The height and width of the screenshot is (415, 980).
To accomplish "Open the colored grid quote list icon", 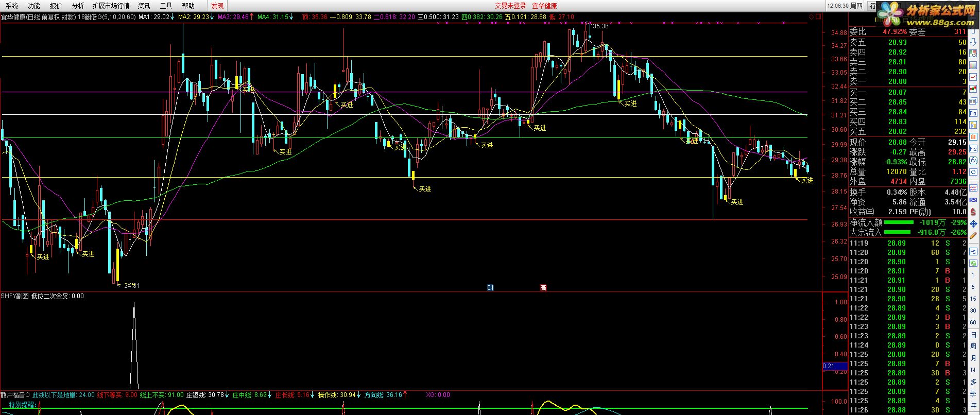I will click(973, 65).
